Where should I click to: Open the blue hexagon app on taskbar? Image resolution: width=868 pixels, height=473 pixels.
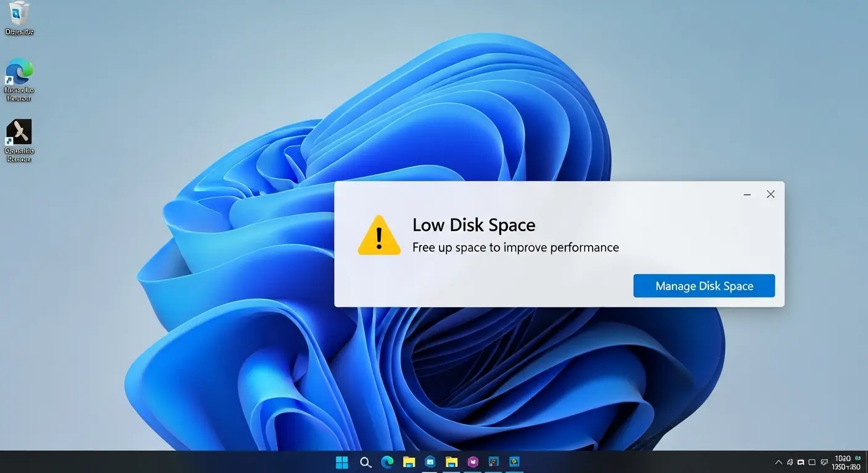(430, 462)
